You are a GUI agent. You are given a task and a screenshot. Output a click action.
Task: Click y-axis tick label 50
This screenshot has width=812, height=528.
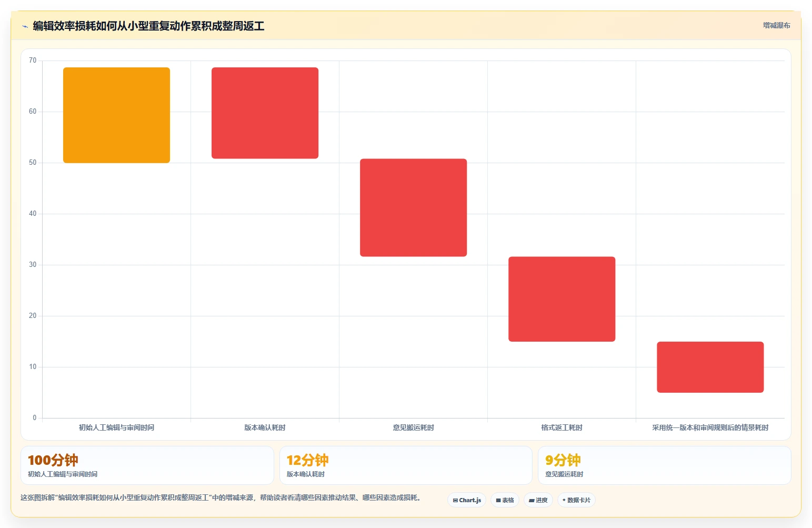pyautogui.click(x=33, y=163)
